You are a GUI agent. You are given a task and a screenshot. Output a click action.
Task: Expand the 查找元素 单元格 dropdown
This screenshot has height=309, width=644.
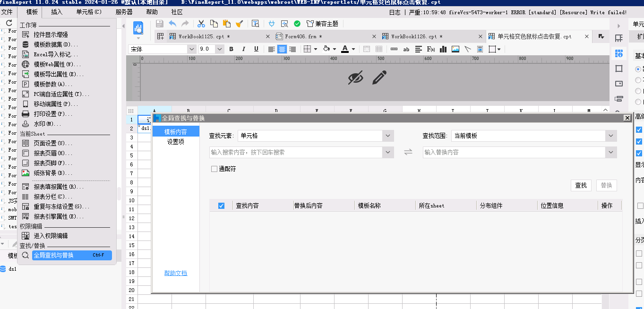388,136
